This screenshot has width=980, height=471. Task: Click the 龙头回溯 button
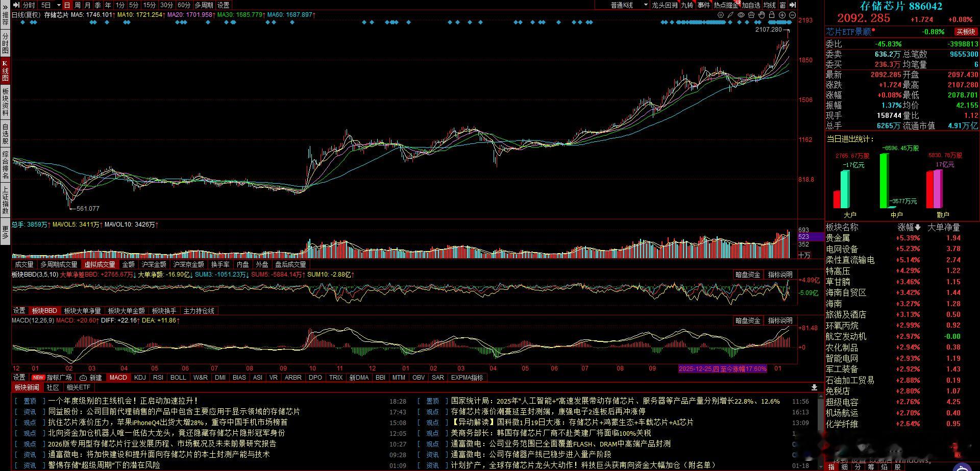click(x=665, y=5)
